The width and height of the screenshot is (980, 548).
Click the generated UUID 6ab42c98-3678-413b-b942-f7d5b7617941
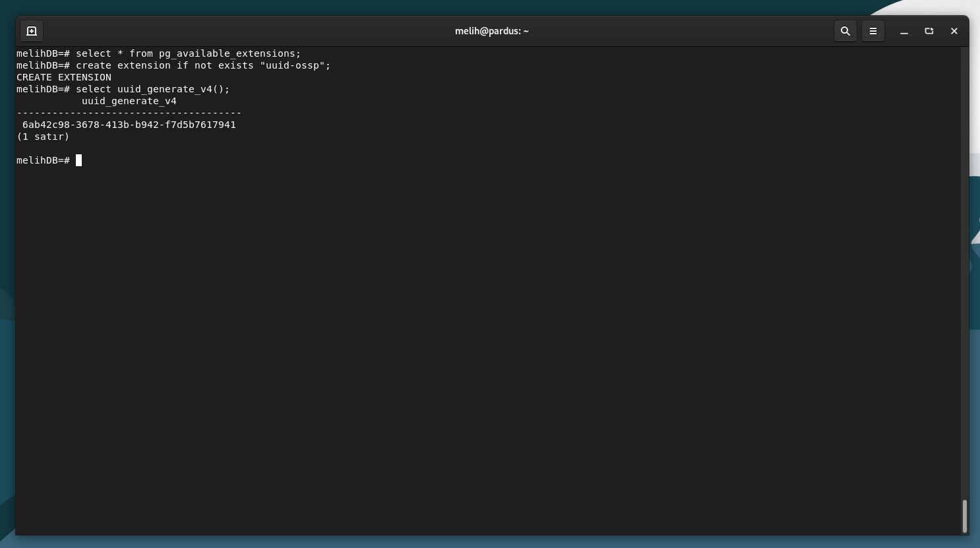coord(129,125)
